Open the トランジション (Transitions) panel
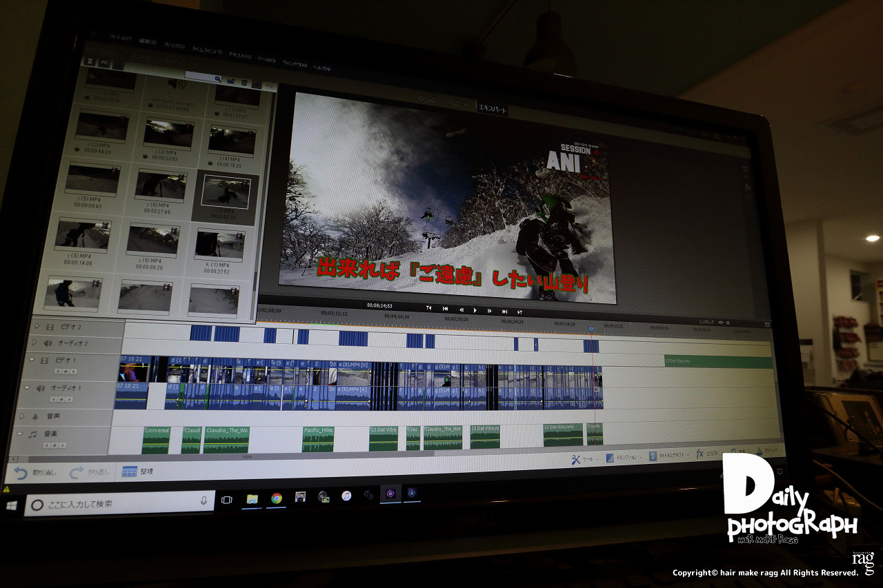The height and width of the screenshot is (588, 883). pyautogui.click(x=610, y=458)
